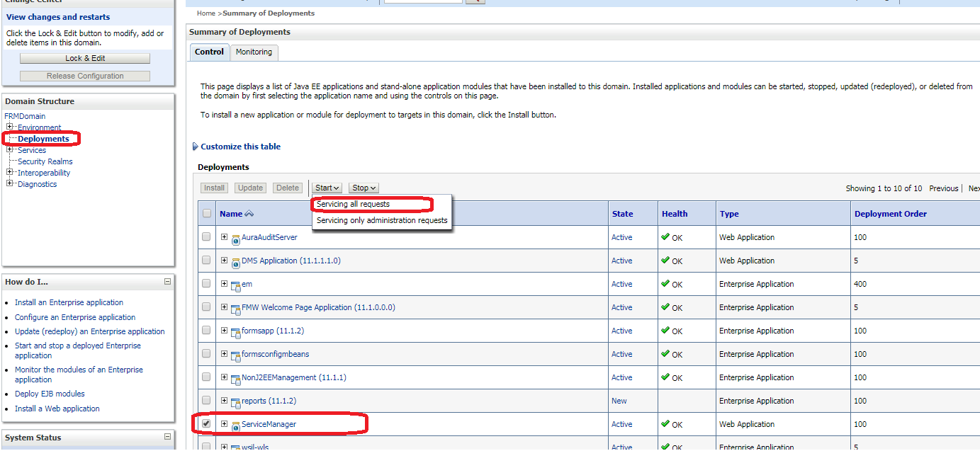This screenshot has height=451, width=980.
Task: Click the Lock & Edit button
Action: click(85, 58)
